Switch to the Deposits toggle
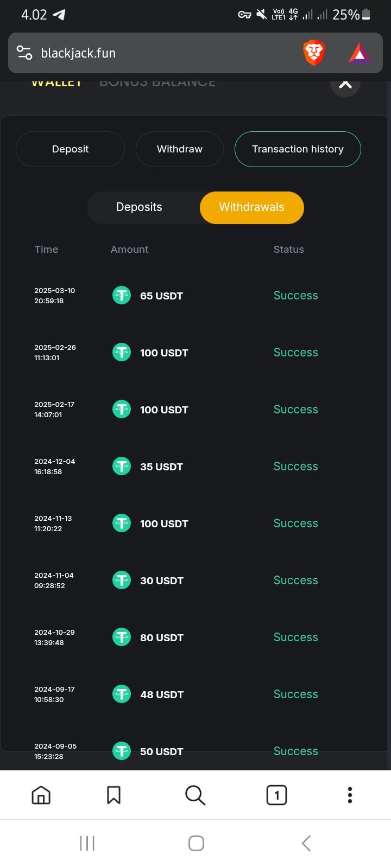 (x=139, y=207)
